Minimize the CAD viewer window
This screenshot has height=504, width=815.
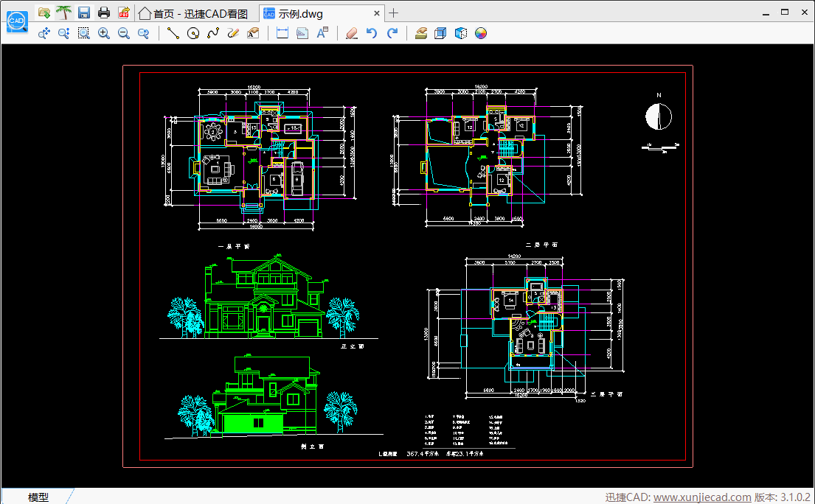[765, 13]
